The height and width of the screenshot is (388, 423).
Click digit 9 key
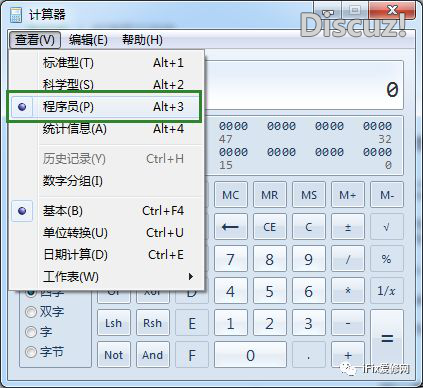point(309,259)
